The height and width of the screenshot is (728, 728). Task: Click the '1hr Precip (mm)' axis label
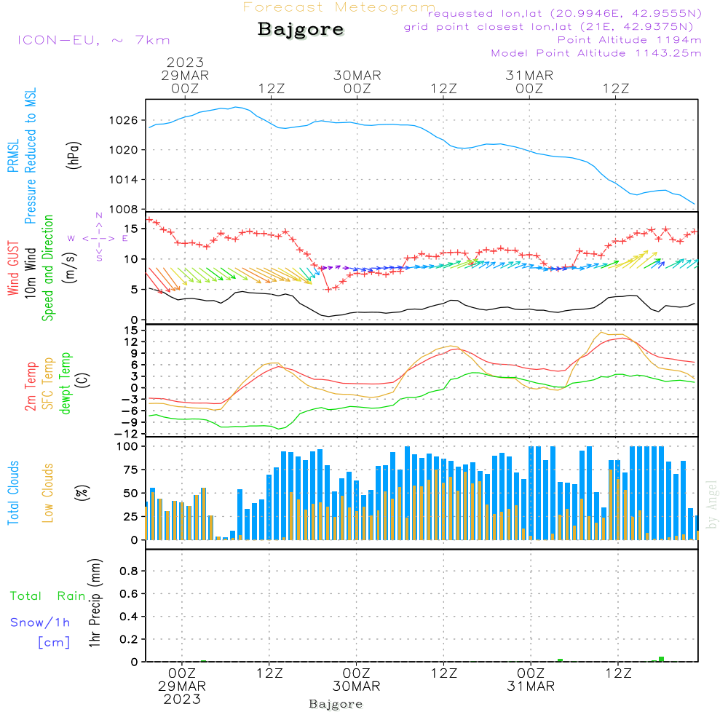95,603
